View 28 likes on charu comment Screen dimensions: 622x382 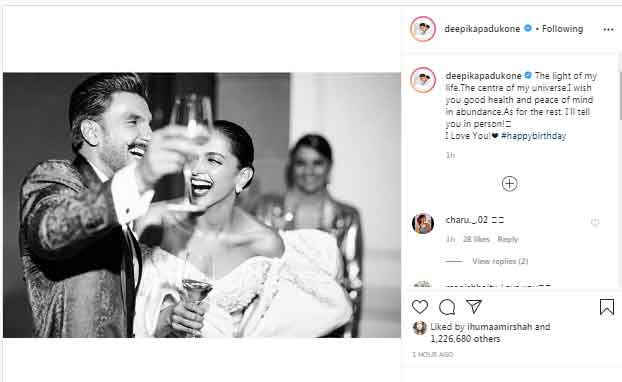point(476,239)
